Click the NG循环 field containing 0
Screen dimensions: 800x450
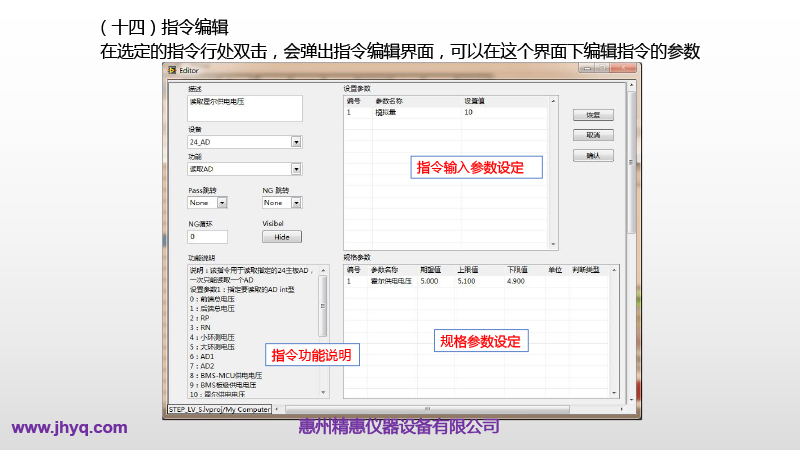tap(207, 237)
